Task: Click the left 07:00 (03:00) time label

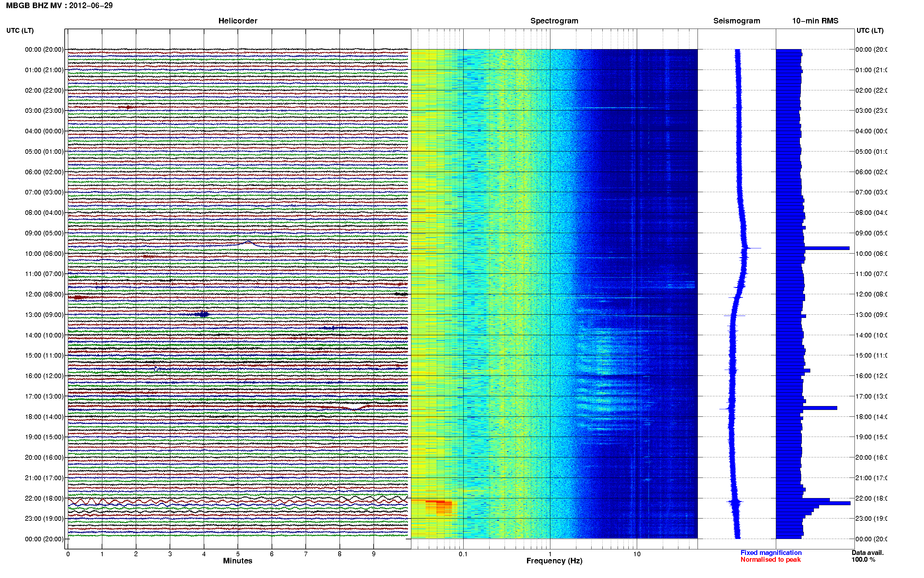Action: pos(44,192)
